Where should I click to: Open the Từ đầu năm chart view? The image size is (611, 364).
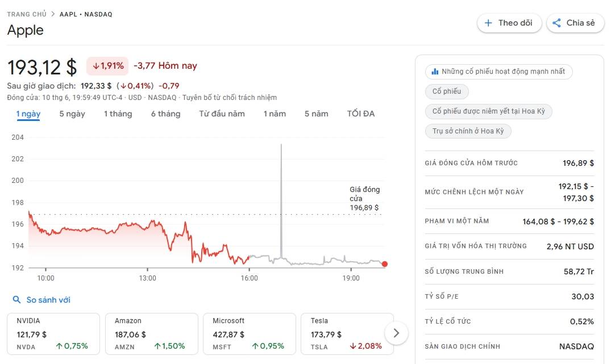tap(222, 114)
